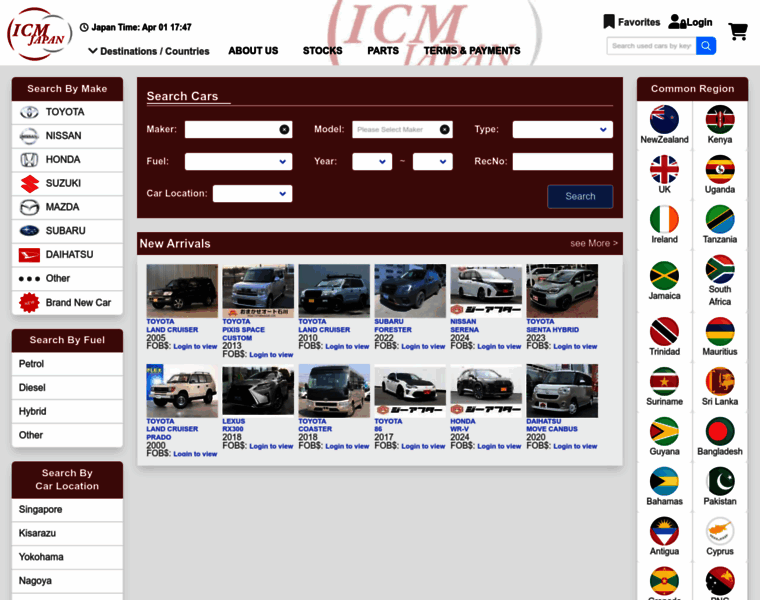Choose the Trinidad flag icon
This screenshot has width=760, height=600.
pos(664,332)
